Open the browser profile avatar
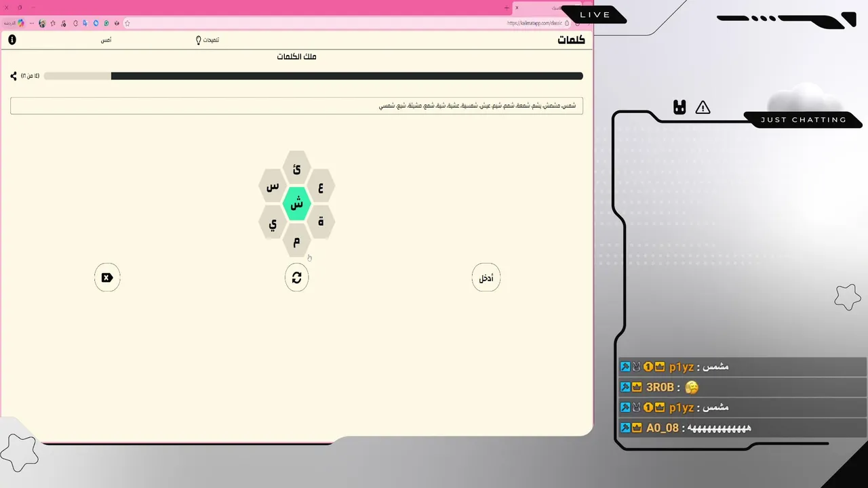868x488 pixels. click(42, 23)
